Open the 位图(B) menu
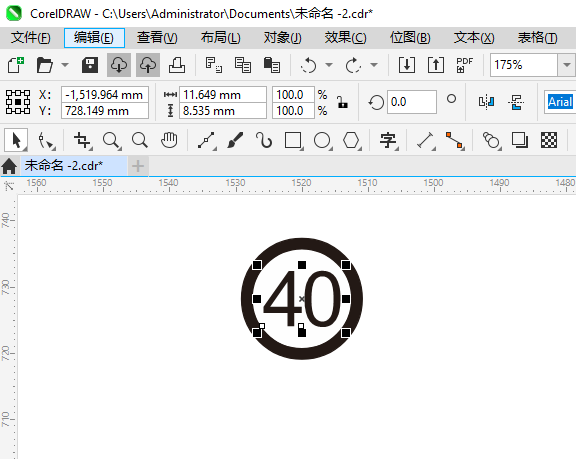The height and width of the screenshot is (459, 576). (x=410, y=38)
